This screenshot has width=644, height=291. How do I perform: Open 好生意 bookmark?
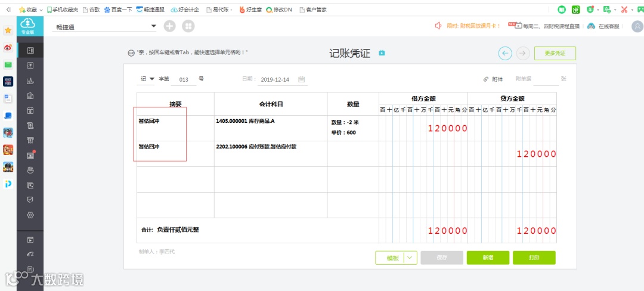pos(250,10)
